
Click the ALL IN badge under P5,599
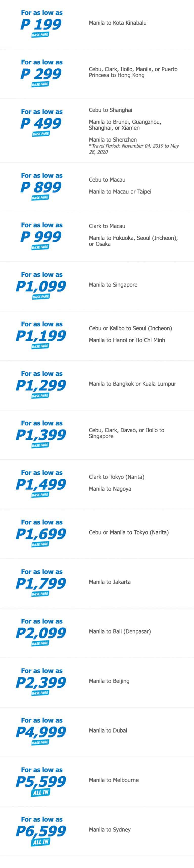click(41, 792)
